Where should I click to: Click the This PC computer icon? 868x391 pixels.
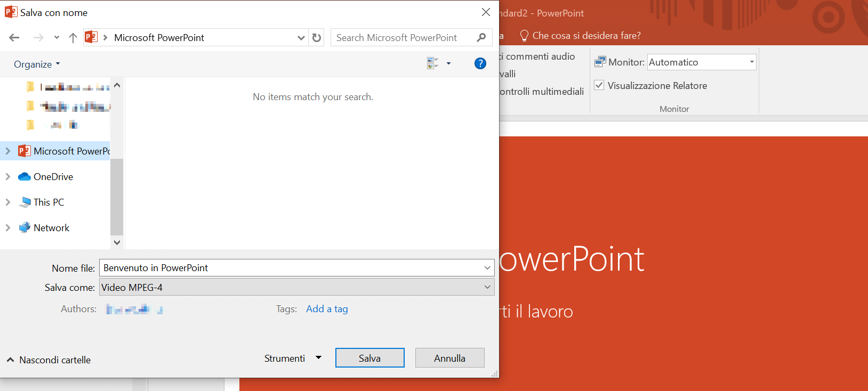click(x=25, y=202)
